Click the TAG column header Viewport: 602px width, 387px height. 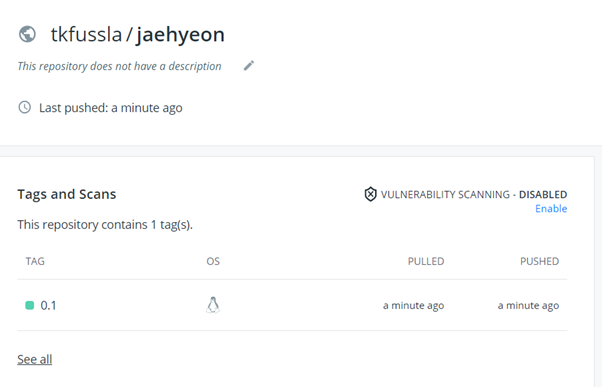35,261
